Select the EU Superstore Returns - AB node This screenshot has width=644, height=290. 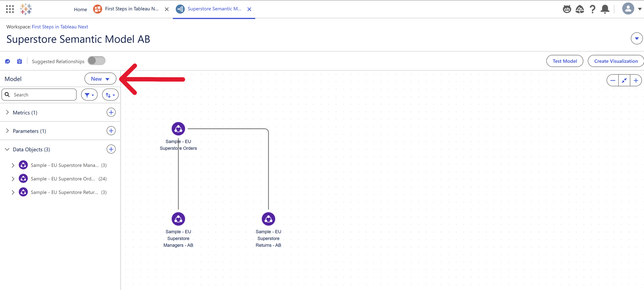tap(269, 219)
